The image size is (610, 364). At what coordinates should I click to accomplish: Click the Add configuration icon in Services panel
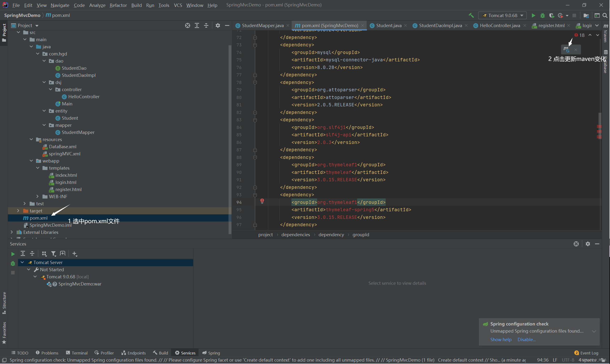[74, 254]
